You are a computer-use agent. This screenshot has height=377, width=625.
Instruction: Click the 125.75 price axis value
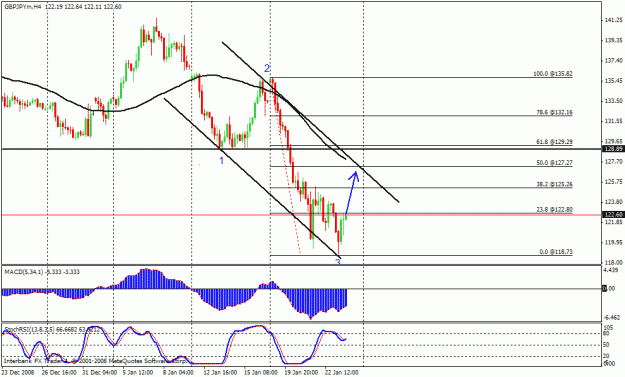click(614, 182)
